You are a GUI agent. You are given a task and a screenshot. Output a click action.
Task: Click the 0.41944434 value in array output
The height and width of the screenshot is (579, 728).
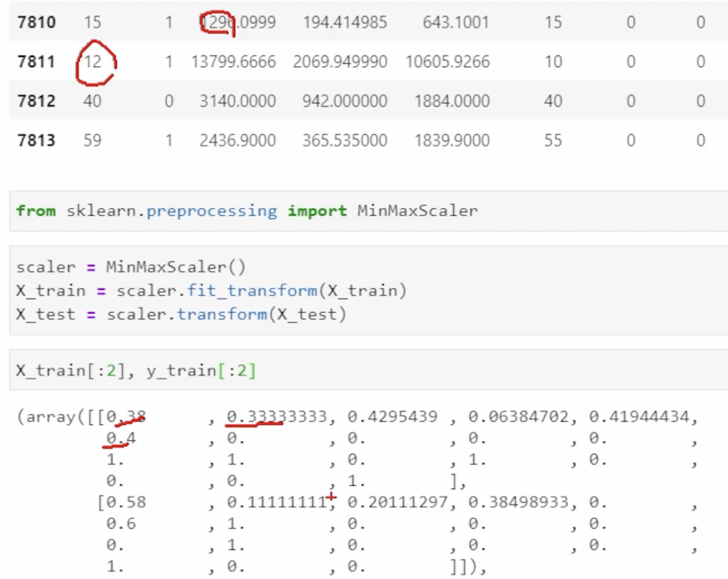click(639, 417)
